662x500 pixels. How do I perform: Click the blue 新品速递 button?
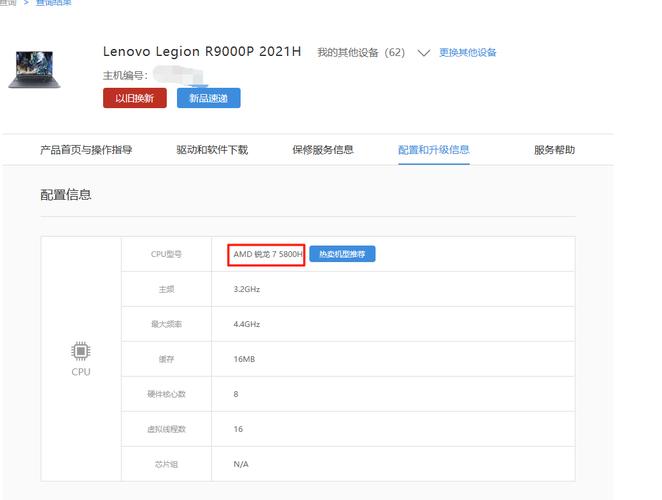[209, 98]
